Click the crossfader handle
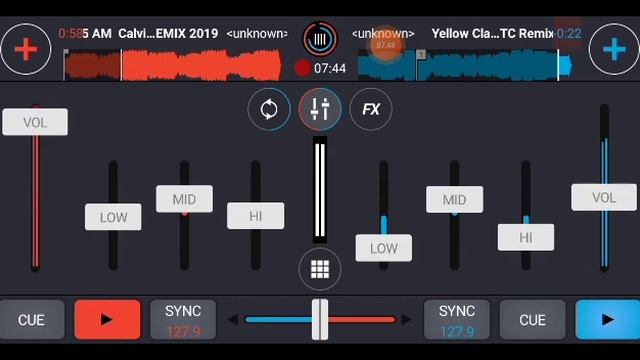The image size is (640, 360). coord(320,320)
